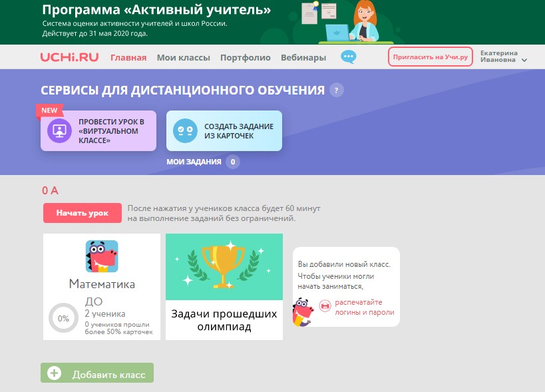Open the chat speech bubble icon
The width and height of the screenshot is (545, 392).
coord(348,57)
